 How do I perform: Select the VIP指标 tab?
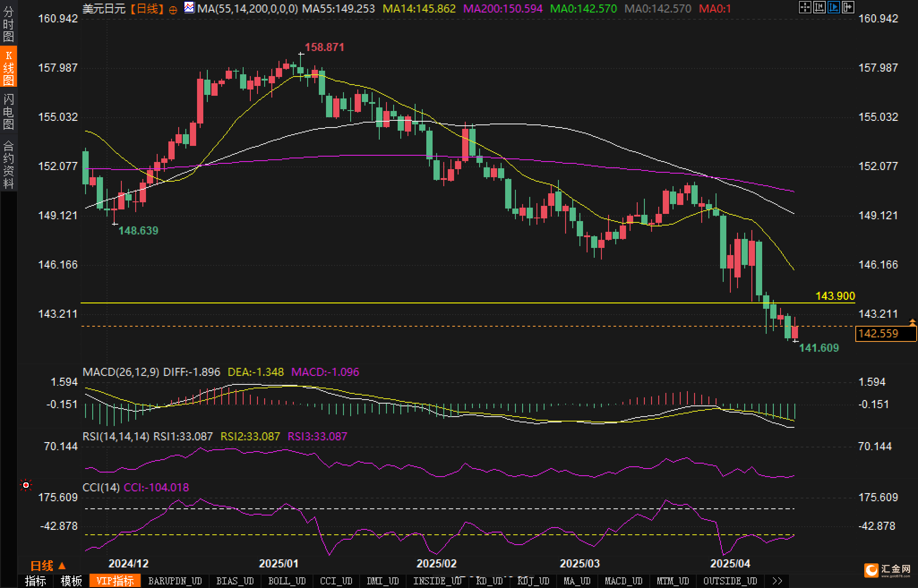click(x=115, y=581)
